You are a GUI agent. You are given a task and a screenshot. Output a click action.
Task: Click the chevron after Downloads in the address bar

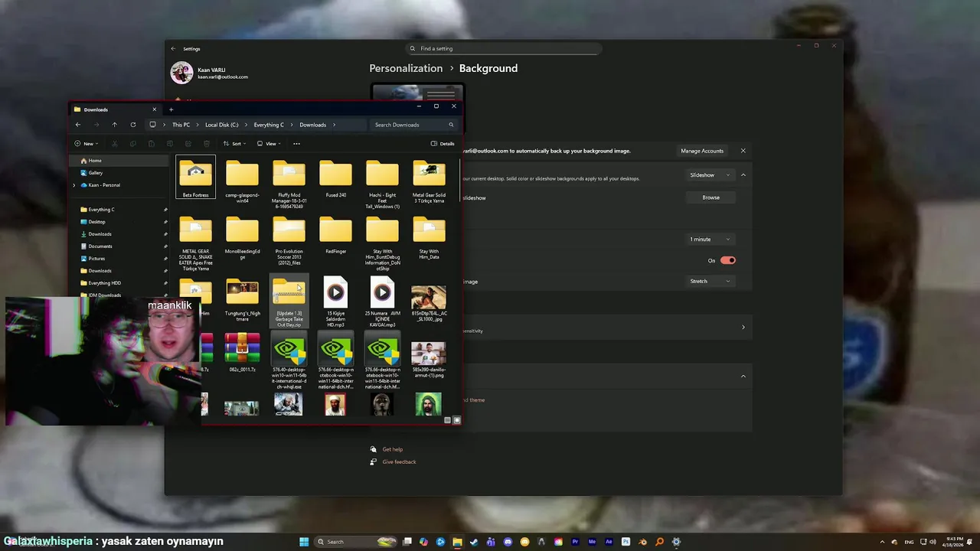(x=335, y=125)
